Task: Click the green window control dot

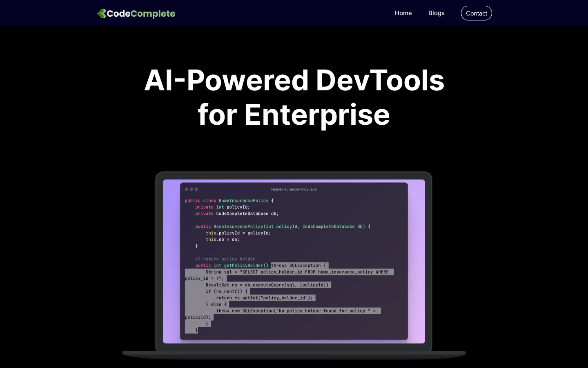Action: (196, 189)
